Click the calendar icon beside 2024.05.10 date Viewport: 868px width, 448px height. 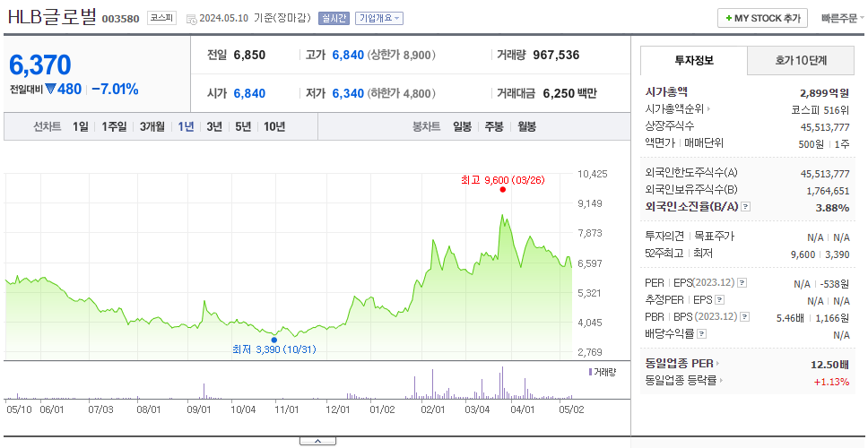192,19
